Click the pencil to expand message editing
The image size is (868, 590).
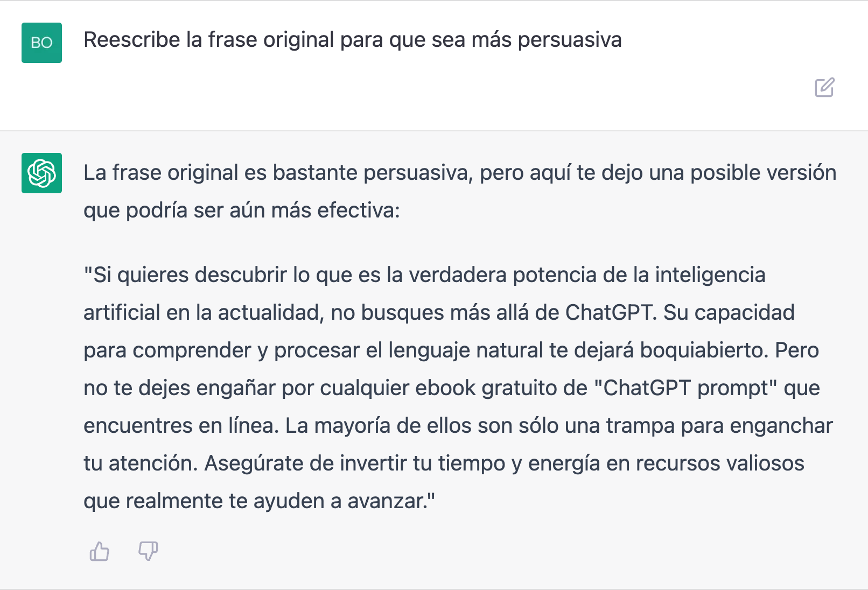823,87
